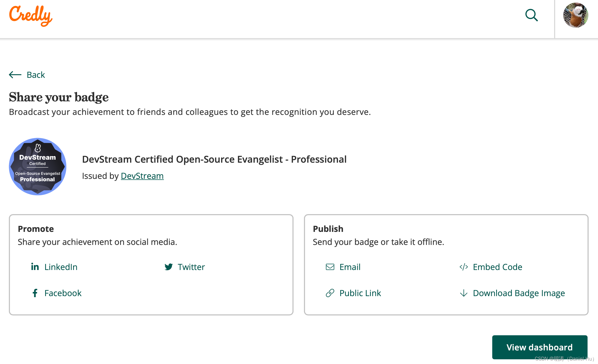The width and height of the screenshot is (598, 364).
Task: Share the badge on LinkedIn
Action: tap(61, 267)
